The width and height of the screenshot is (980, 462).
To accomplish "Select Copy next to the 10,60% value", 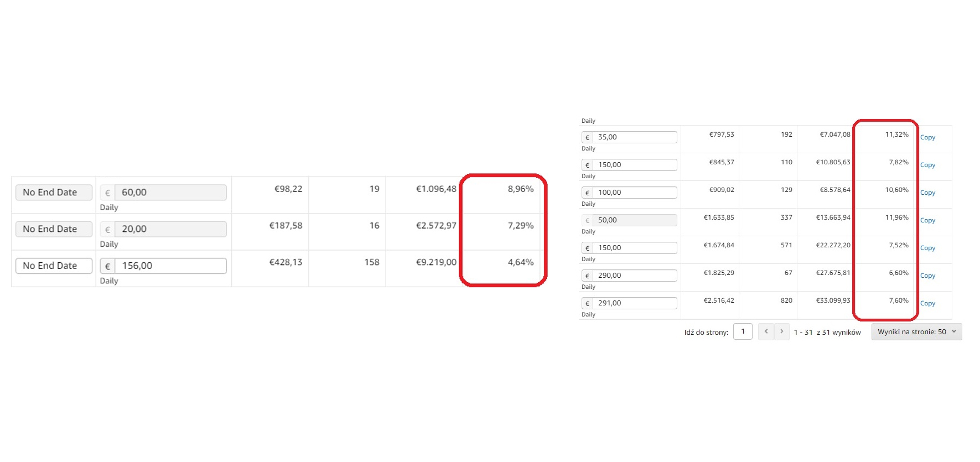I will [x=927, y=193].
